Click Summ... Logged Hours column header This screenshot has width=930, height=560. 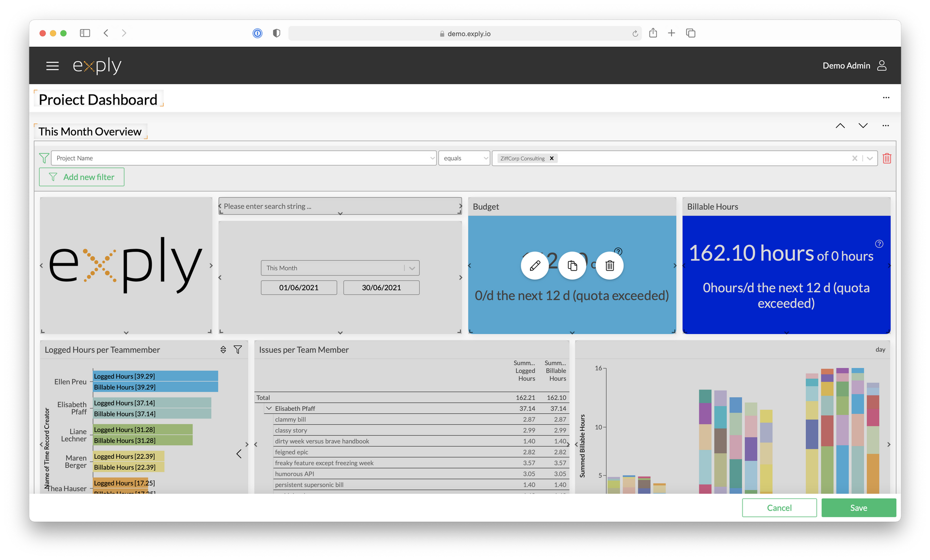[524, 371]
